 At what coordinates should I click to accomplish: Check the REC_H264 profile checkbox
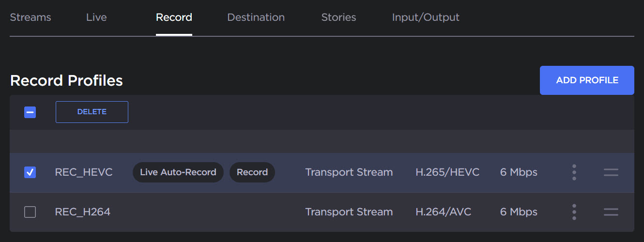pos(30,212)
